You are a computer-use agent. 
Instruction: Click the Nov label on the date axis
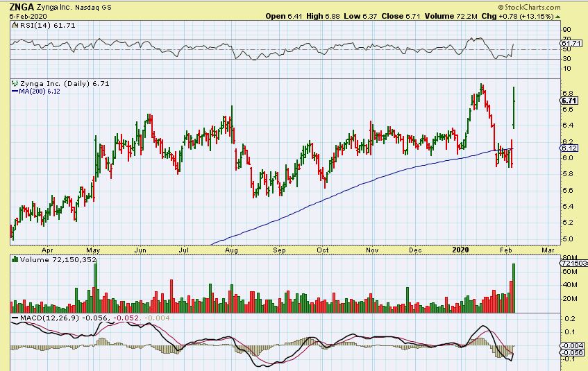372,250
